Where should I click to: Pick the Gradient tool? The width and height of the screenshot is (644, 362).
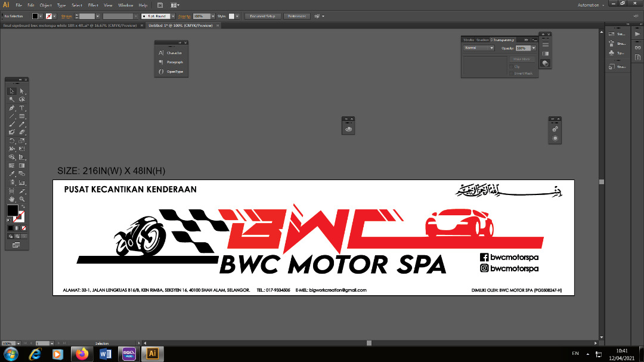22,166
